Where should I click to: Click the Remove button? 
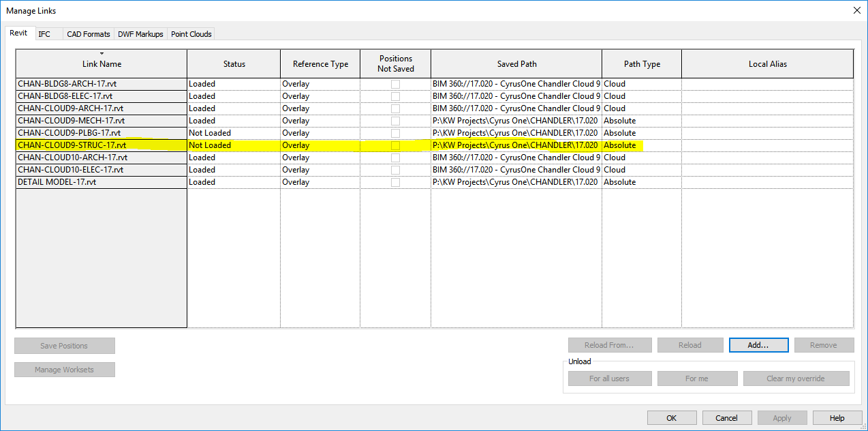point(824,345)
